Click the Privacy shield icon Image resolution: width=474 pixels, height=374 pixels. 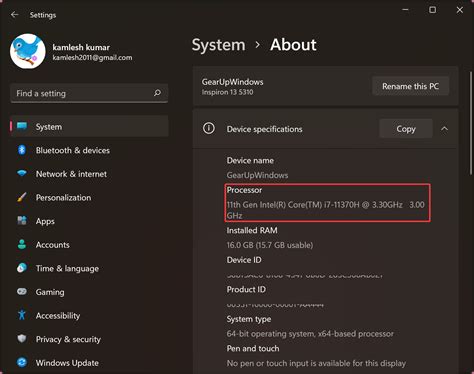22,339
